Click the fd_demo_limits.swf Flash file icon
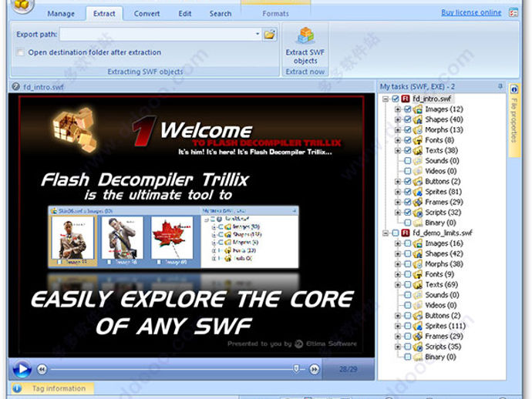532x399 pixels. tap(406, 233)
